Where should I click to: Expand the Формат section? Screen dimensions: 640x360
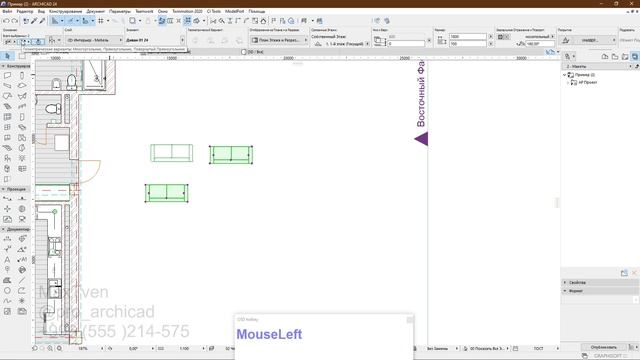click(x=565, y=291)
